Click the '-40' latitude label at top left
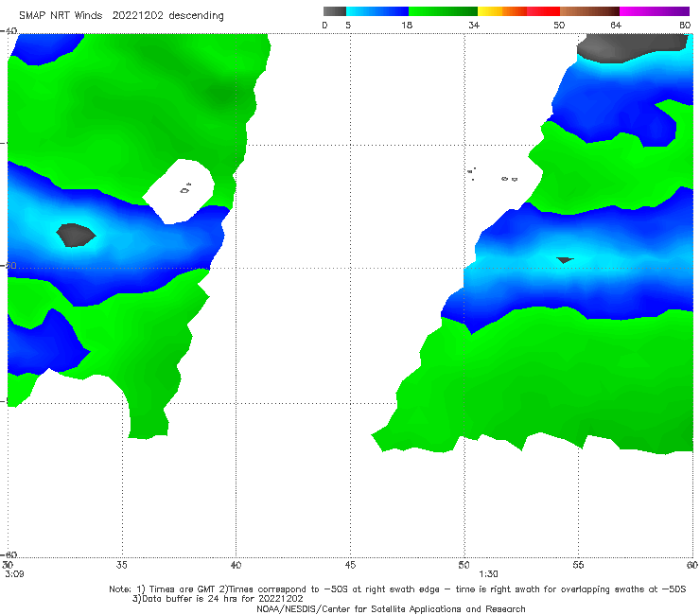700x615 pixels. (9, 31)
